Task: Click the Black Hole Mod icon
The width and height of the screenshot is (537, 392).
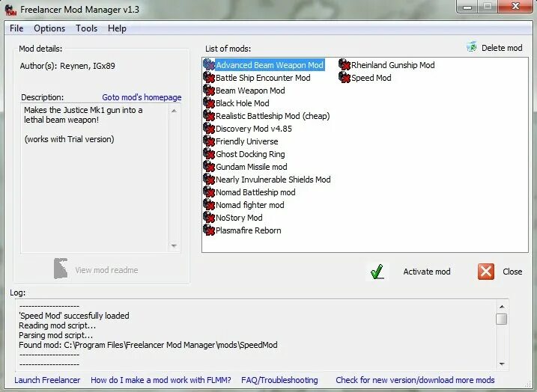Action: pos(209,102)
